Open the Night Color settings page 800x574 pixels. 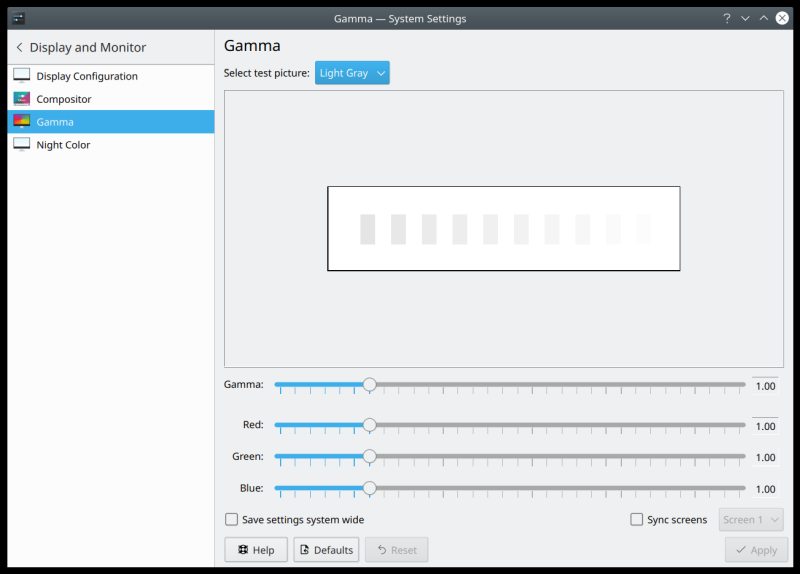click(x=63, y=145)
